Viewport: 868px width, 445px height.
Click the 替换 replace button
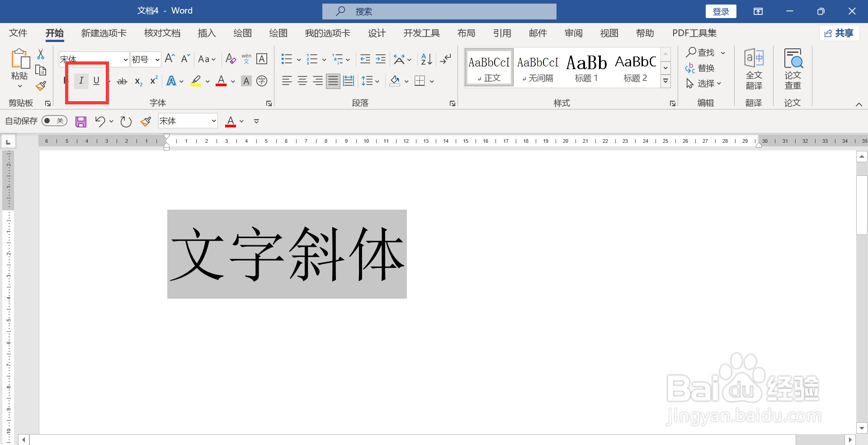tap(700, 68)
